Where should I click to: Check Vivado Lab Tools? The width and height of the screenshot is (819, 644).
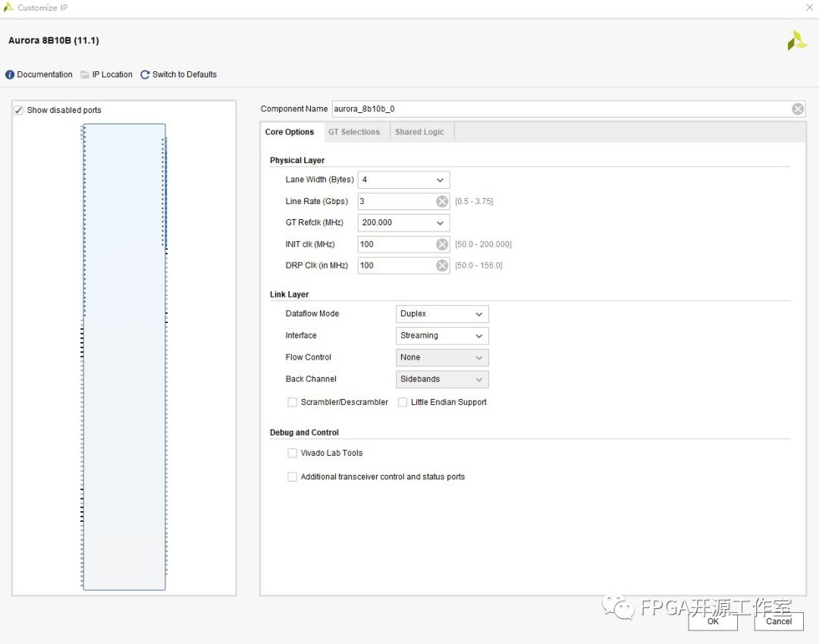292,453
